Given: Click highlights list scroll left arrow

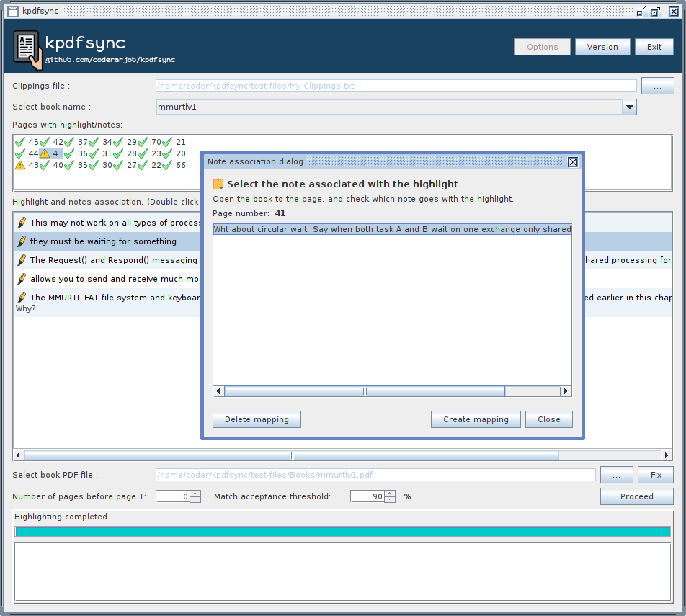Looking at the screenshot, I should (19, 455).
